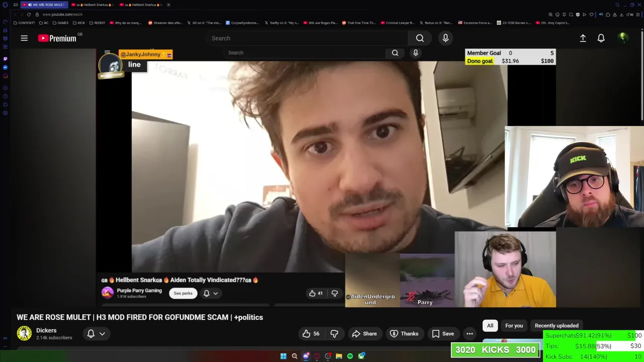Toggle Purple Parry Gaming notification bell
The image size is (644, 362).
coord(206,293)
